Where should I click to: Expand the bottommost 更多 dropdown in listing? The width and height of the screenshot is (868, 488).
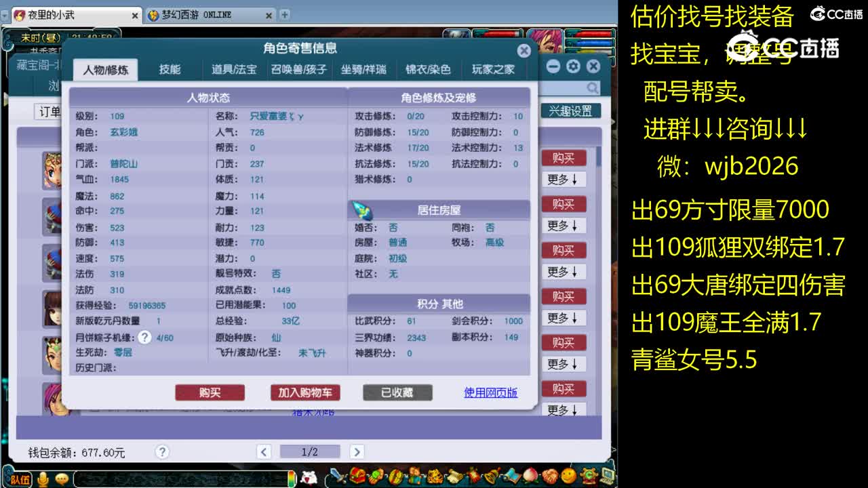[564, 409]
